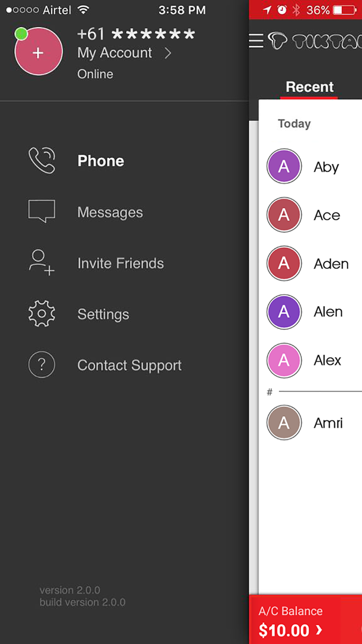This screenshot has width=362, height=644.
Task: Close drawer with the hamburger menu icon
Action: pos(256,41)
